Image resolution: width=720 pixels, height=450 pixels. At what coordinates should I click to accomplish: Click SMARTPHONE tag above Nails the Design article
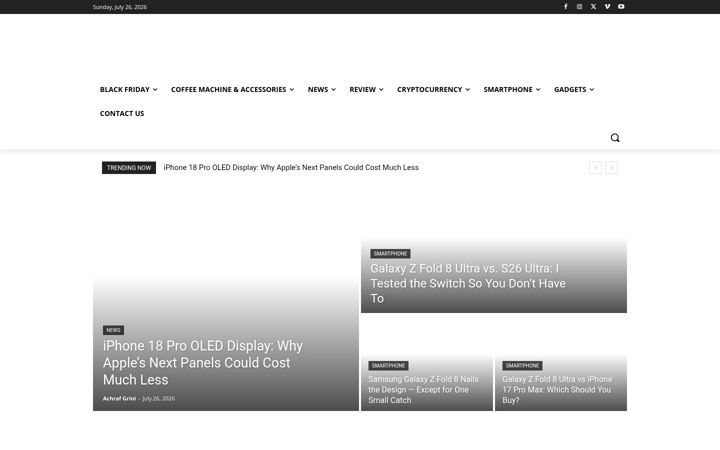(x=388, y=366)
